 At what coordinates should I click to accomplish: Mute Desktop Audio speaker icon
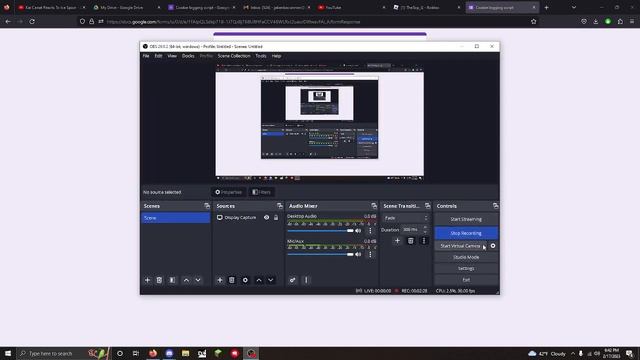tap(358, 231)
